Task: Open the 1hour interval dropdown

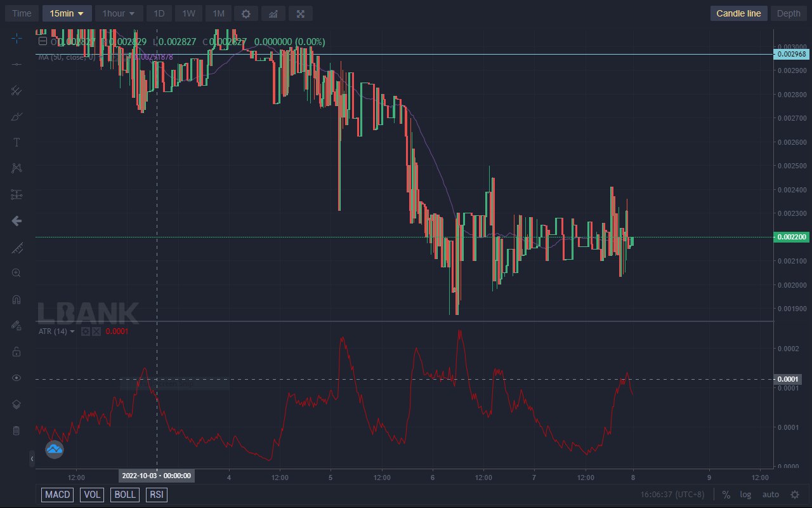Action: [119, 13]
